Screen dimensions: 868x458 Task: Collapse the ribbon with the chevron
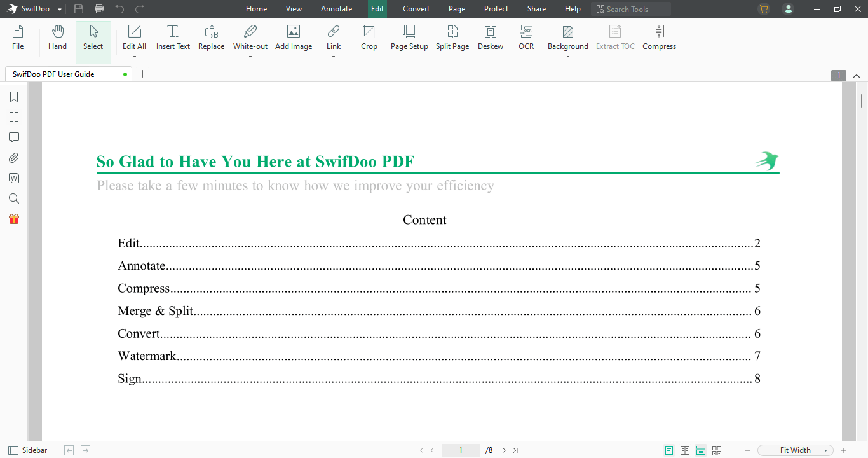click(857, 76)
